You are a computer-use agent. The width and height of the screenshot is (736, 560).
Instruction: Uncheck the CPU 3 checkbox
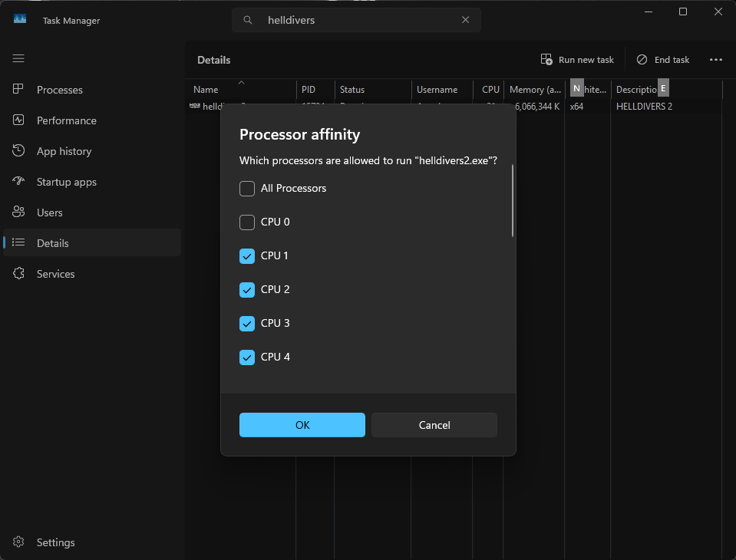247,324
